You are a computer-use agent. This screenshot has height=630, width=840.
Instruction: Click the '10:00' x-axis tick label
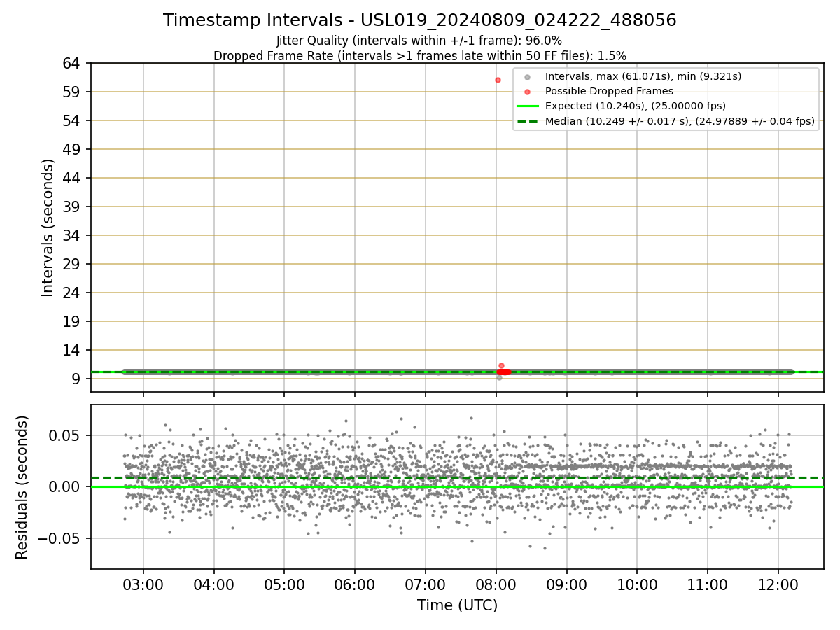coord(637,584)
